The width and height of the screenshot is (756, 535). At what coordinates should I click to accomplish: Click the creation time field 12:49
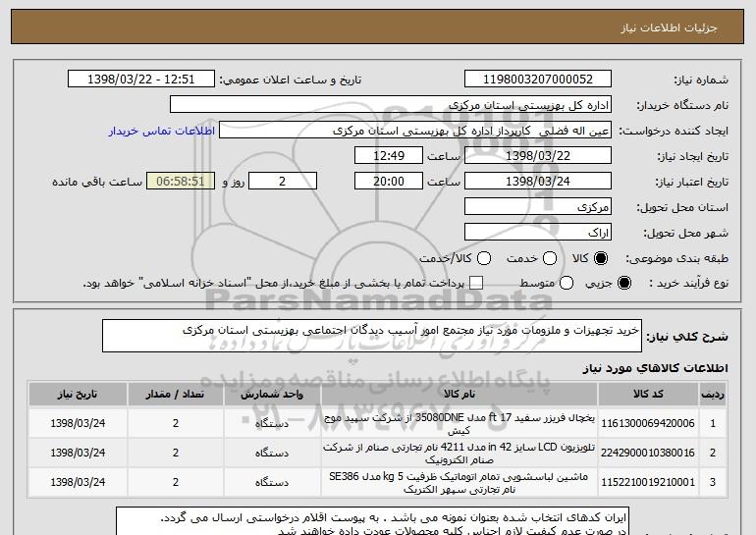[389, 156]
